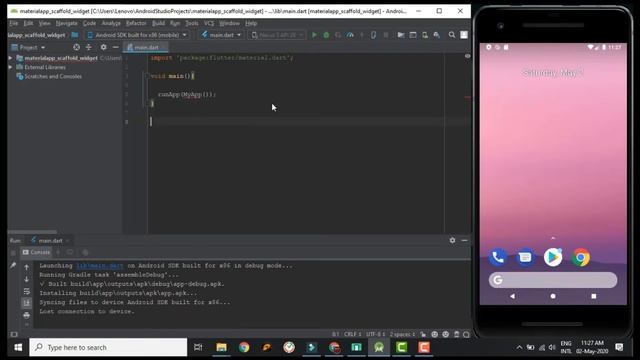Screen dimensions: 640x360
Task: Minimize the Run tool window
Action: click(464, 240)
